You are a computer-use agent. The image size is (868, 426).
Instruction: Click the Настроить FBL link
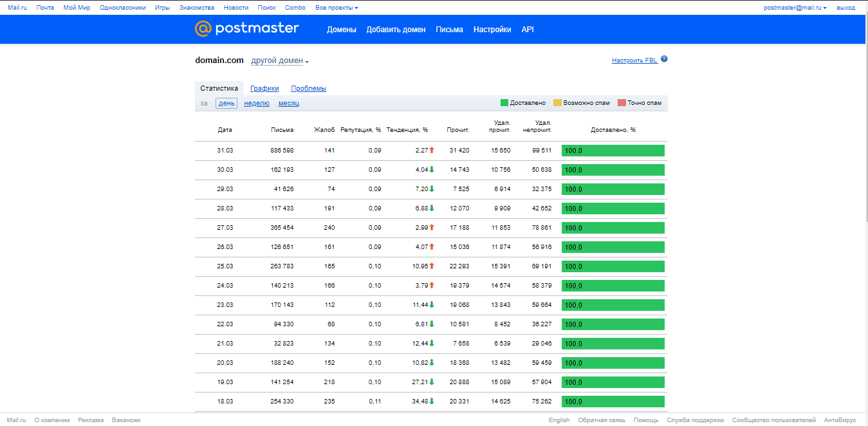pos(634,60)
